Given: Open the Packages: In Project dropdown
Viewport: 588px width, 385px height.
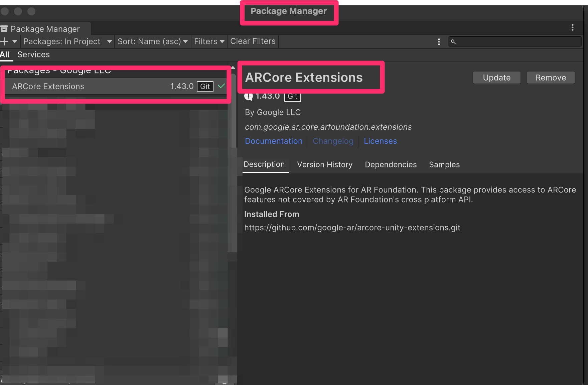Looking at the screenshot, I should tap(67, 41).
